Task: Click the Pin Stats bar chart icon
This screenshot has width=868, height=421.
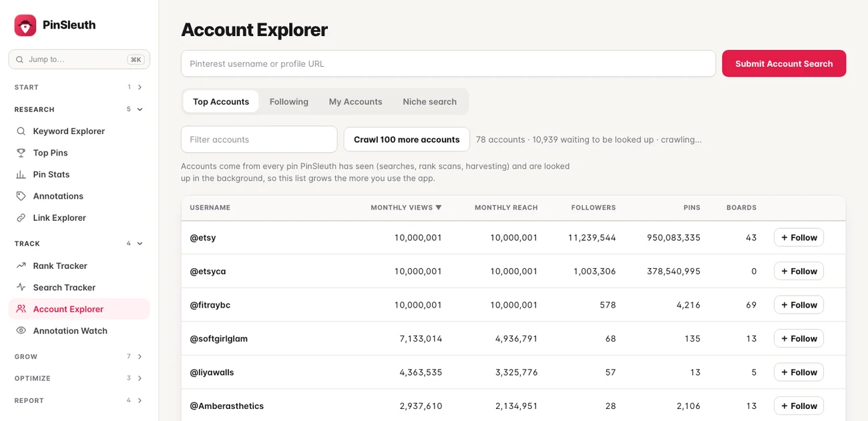Action: click(21, 174)
